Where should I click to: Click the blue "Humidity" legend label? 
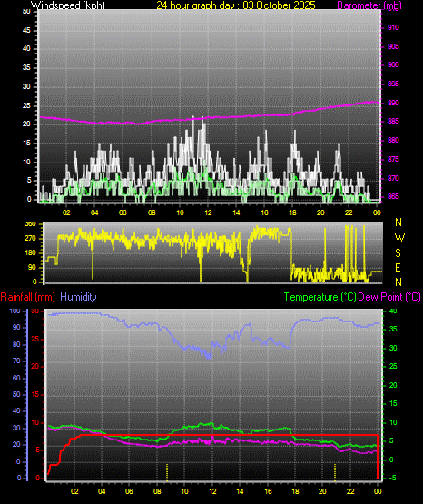pyautogui.click(x=78, y=297)
